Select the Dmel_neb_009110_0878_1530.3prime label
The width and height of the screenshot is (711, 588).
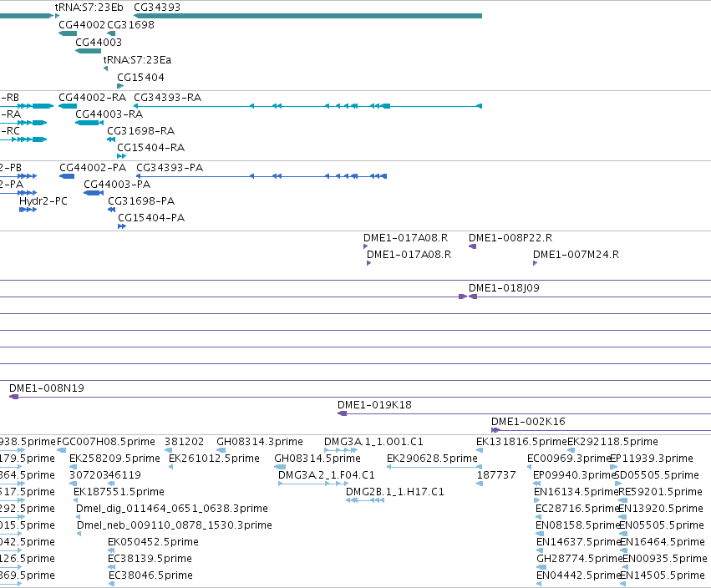[x=175, y=526]
